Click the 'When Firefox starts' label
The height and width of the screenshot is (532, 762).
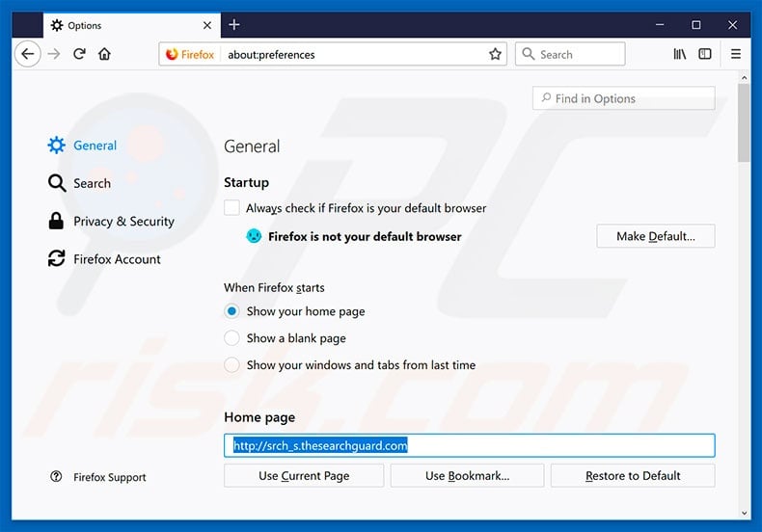(274, 288)
